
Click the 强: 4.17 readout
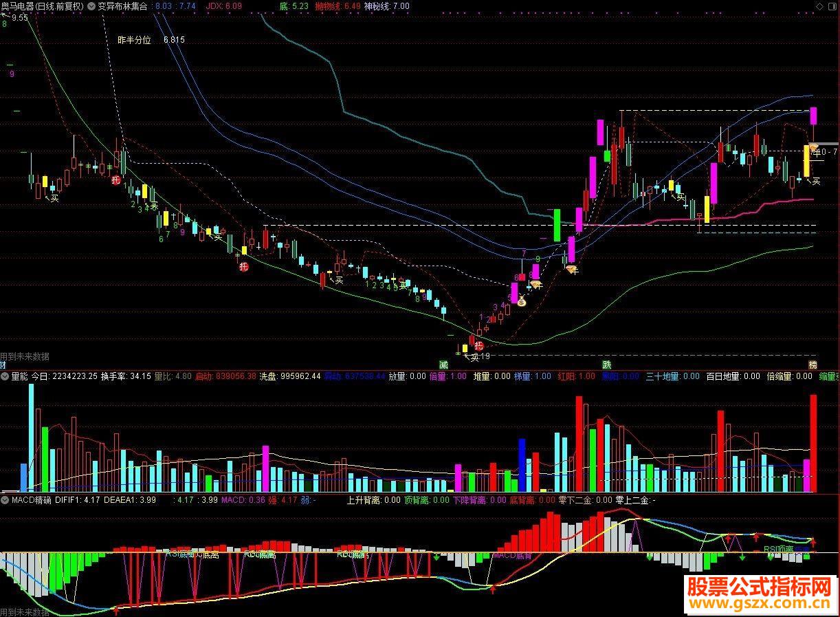pyautogui.click(x=282, y=500)
